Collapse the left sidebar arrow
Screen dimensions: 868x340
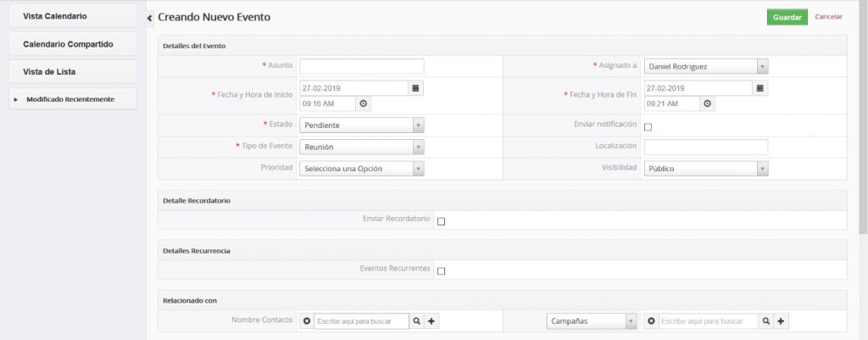click(149, 18)
